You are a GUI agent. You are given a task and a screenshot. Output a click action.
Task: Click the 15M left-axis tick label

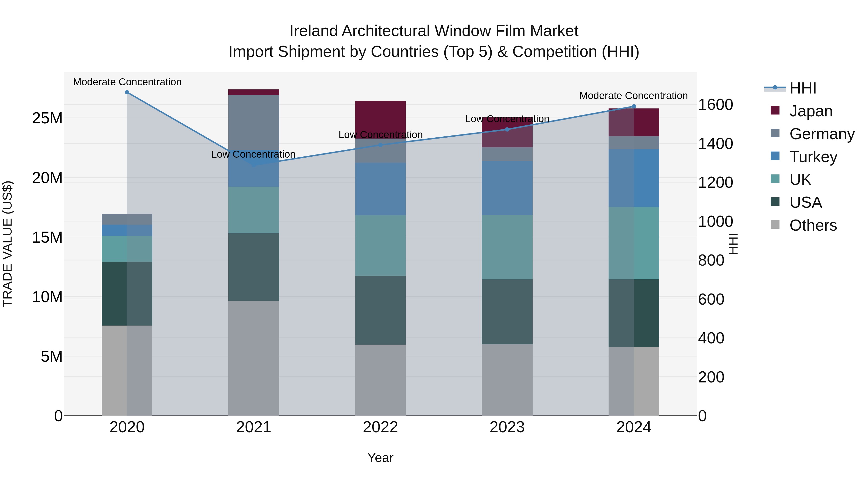click(x=47, y=237)
